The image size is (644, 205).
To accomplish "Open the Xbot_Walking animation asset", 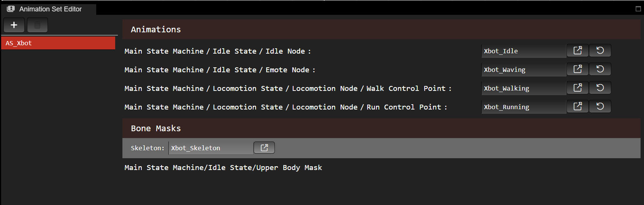I will 577,88.
